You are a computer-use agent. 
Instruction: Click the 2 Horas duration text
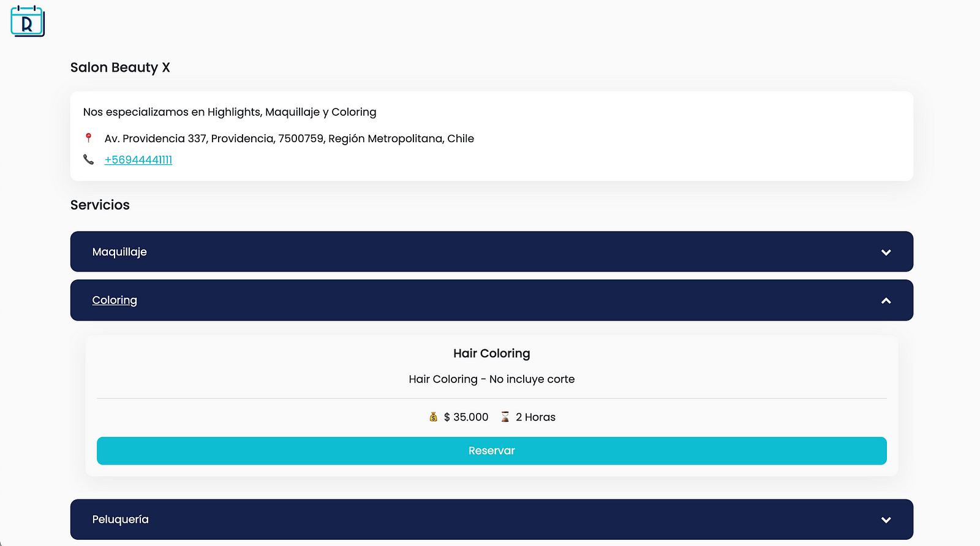[x=535, y=417]
